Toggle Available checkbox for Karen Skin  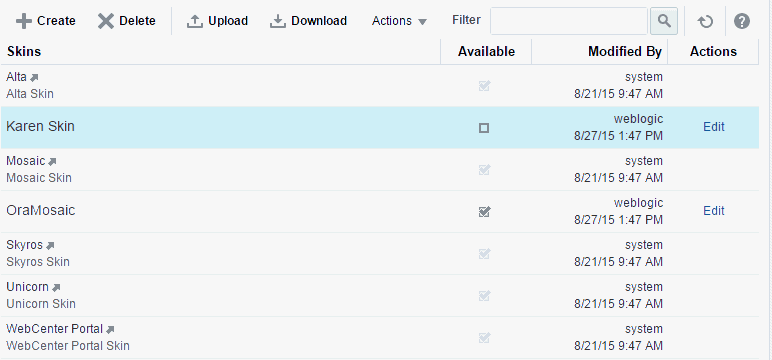pyautogui.click(x=484, y=128)
